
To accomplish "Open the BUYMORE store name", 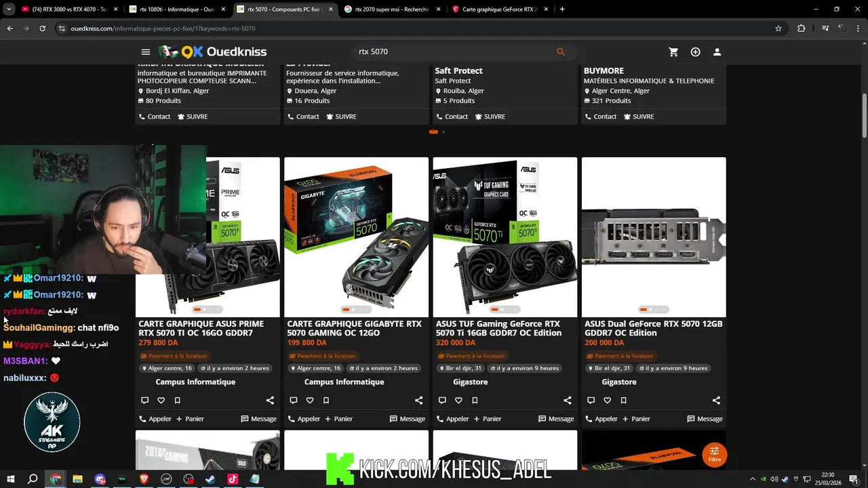I will click(604, 70).
